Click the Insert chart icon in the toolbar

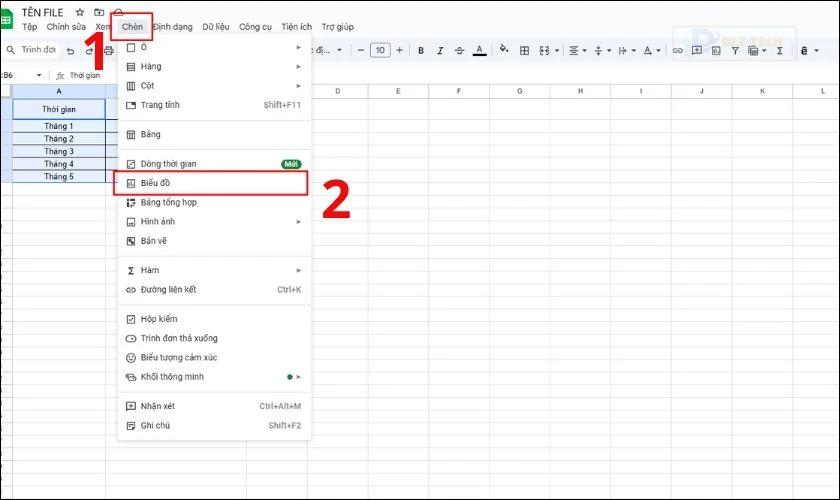tap(716, 50)
